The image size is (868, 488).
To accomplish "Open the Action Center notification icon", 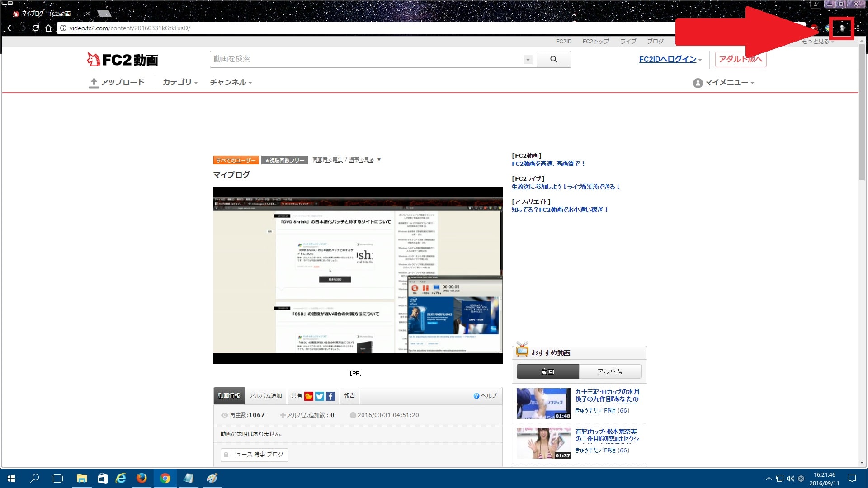I will (852, 479).
